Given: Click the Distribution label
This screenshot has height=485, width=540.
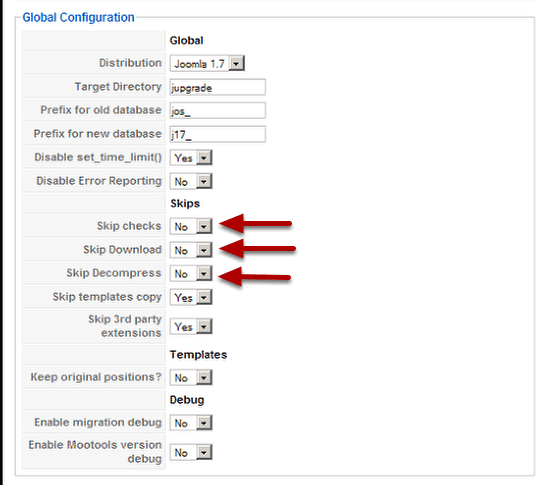Looking at the screenshot, I should 130,63.
